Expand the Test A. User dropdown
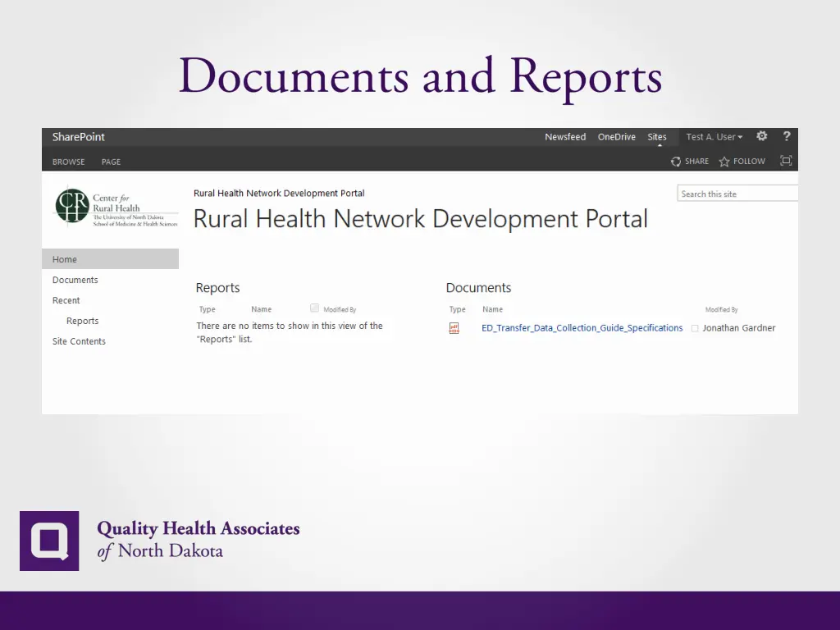 tap(714, 137)
